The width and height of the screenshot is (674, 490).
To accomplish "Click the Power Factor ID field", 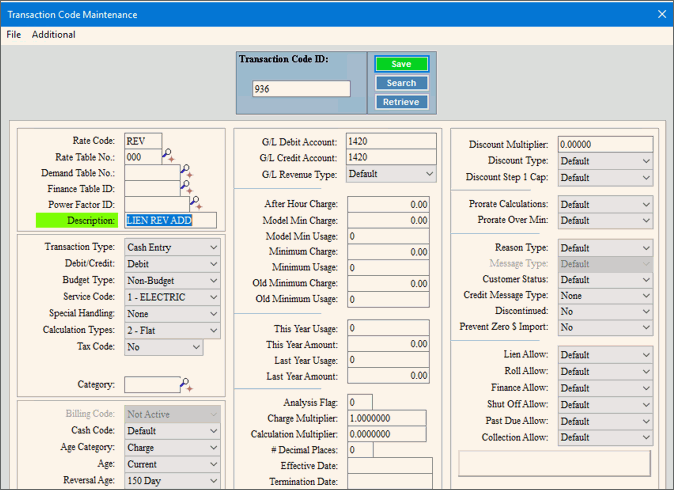I will [x=157, y=205].
